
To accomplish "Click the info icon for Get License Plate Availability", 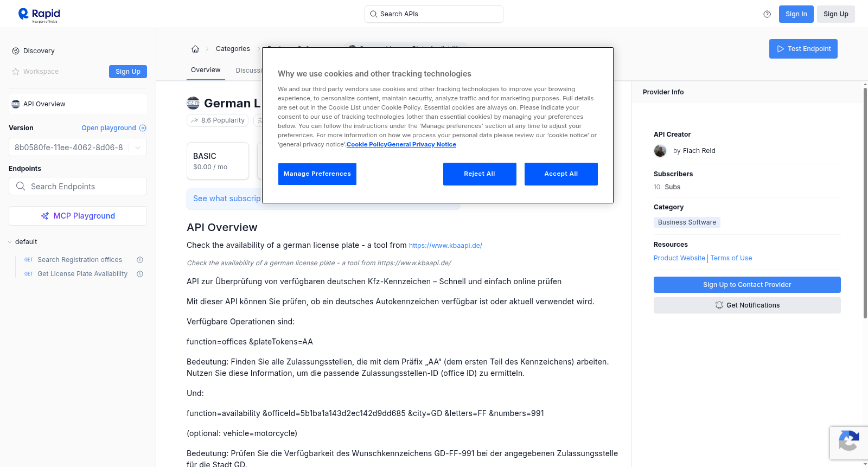I will (x=140, y=274).
